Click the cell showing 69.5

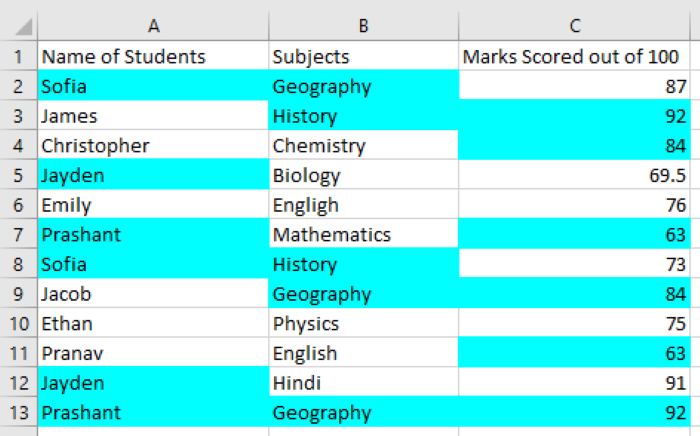pyautogui.click(x=577, y=176)
